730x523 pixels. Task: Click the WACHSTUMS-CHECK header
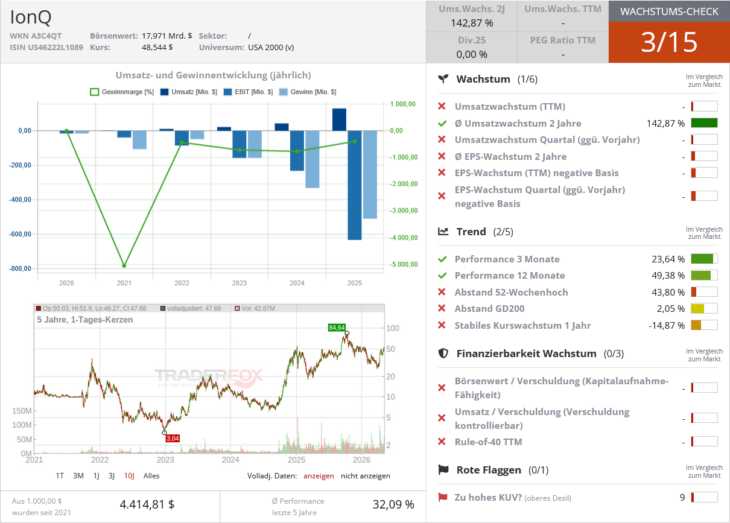[x=669, y=11]
